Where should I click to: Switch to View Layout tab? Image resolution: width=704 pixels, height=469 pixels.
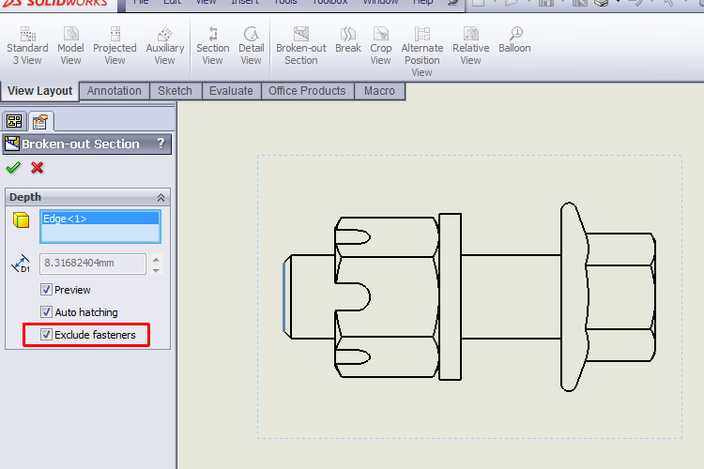[40, 91]
